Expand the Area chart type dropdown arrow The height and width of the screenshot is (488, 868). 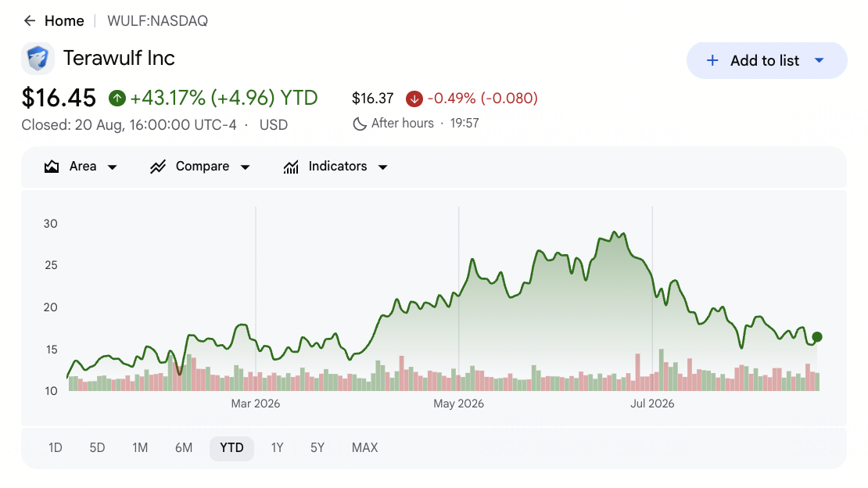pos(113,167)
